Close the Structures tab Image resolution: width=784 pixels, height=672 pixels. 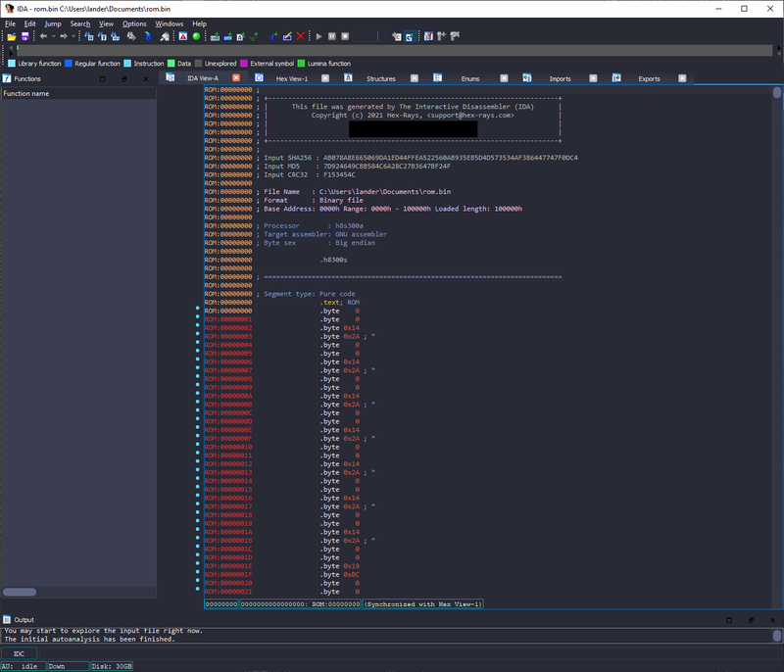413,78
